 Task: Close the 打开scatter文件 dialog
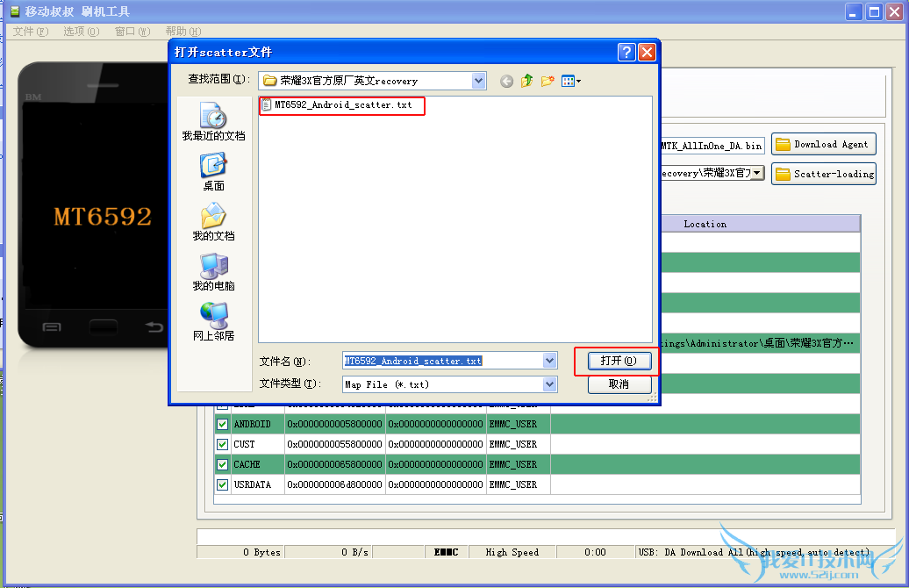(647, 52)
